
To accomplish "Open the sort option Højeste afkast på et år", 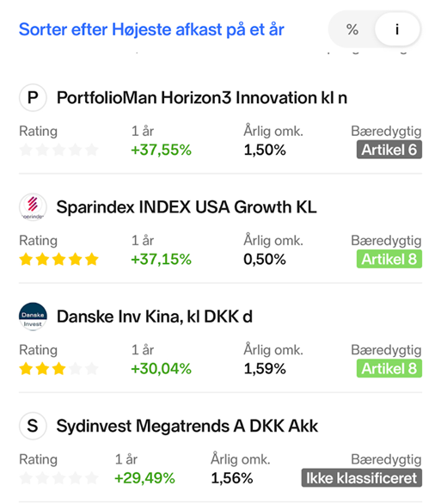I will (x=151, y=29).
